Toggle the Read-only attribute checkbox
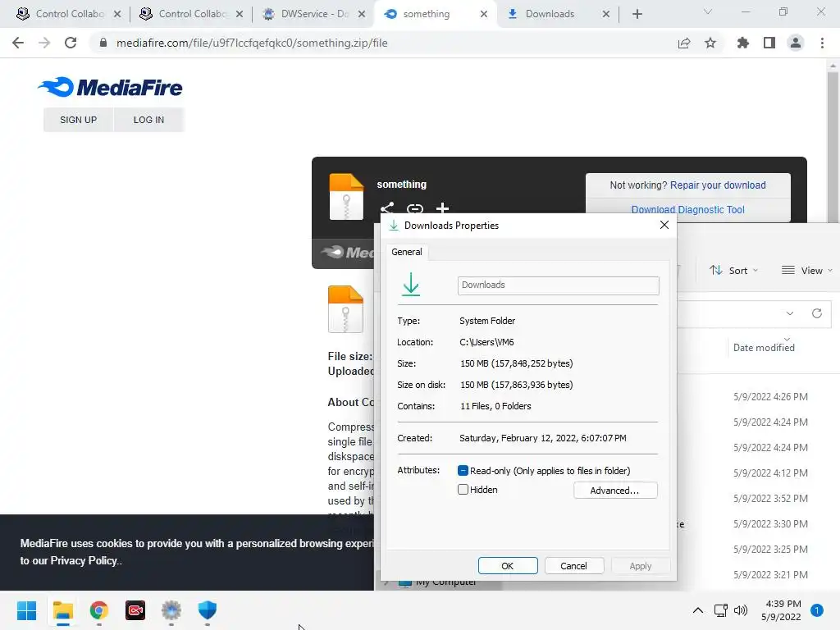Screen dimensions: 840x630 (x=463, y=470)
